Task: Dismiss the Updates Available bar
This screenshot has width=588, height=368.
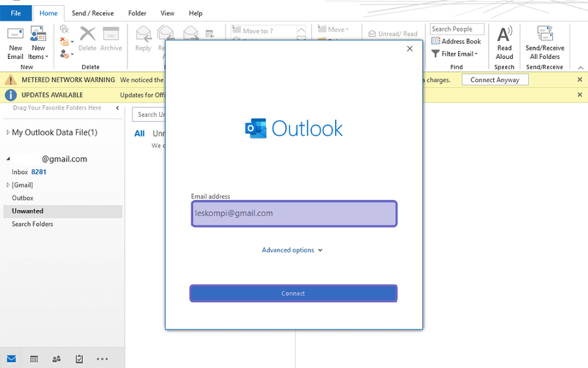Action: (580, 95)
